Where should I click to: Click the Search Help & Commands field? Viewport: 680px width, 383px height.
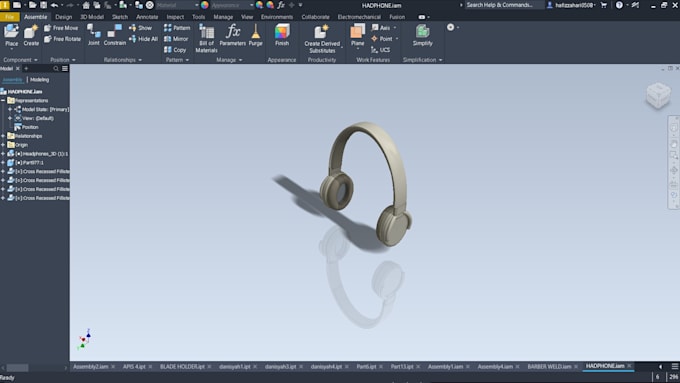coord(502,5)
